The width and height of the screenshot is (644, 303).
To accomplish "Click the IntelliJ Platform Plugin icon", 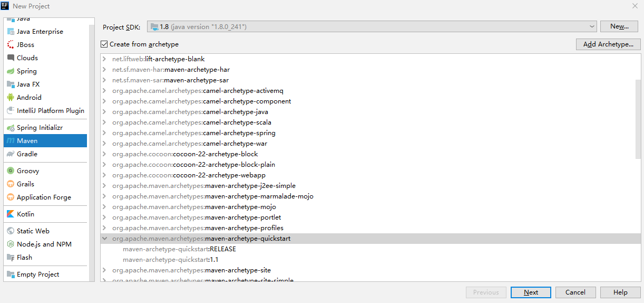I will (11, 111).
